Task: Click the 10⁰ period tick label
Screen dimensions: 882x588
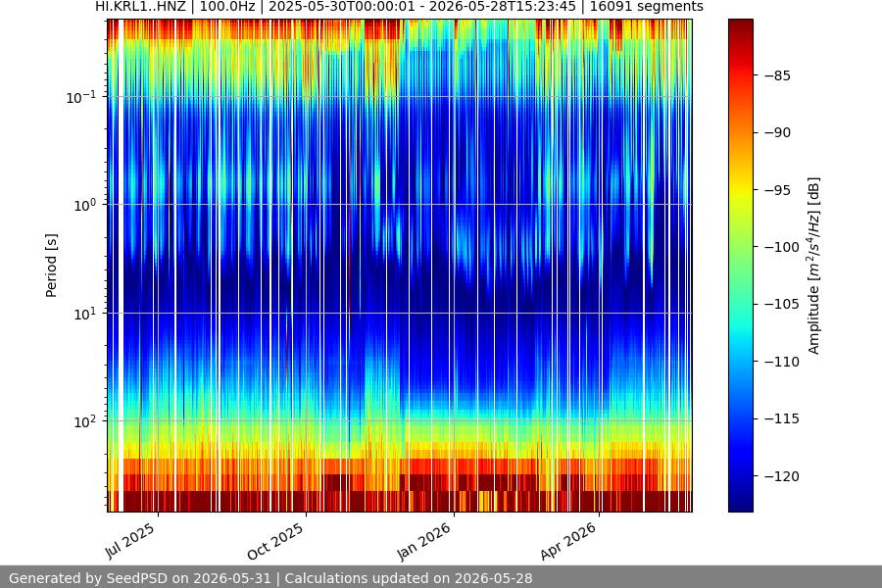Action: tap(84, 205)
